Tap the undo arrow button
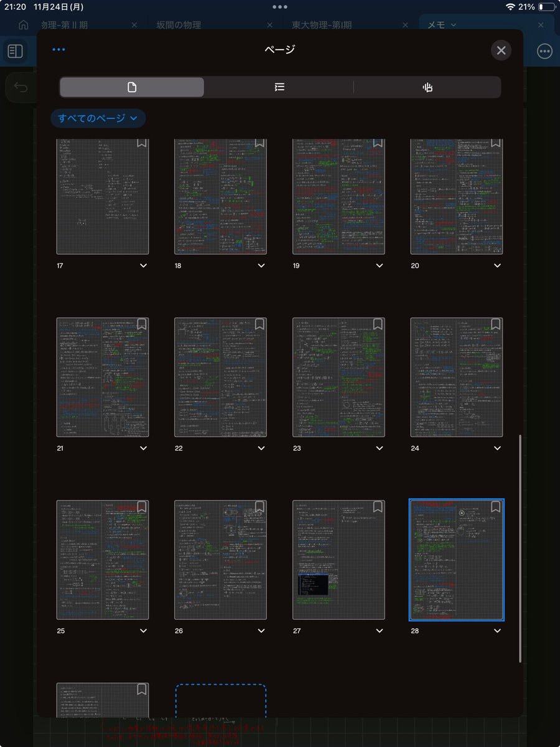The image size is (560, 747). [21, 88]
